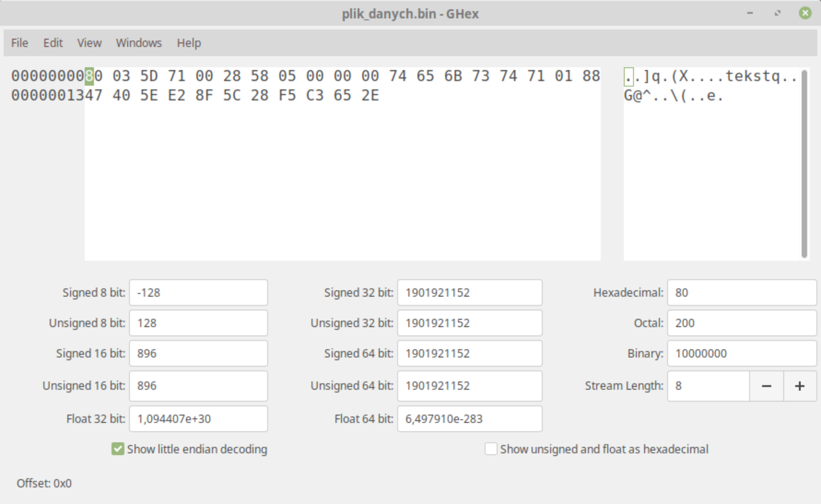Open the Edit menu
The width and height of the screenshot is (821, 504).
(x=53, y=43)
